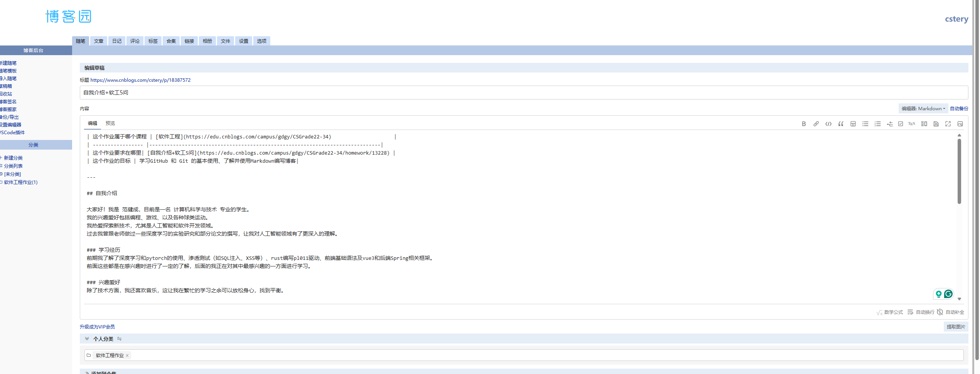Screen dimensions: 980x374
Task: Switch editor to 预览 preview tab
Action: (x=110, y=123)
